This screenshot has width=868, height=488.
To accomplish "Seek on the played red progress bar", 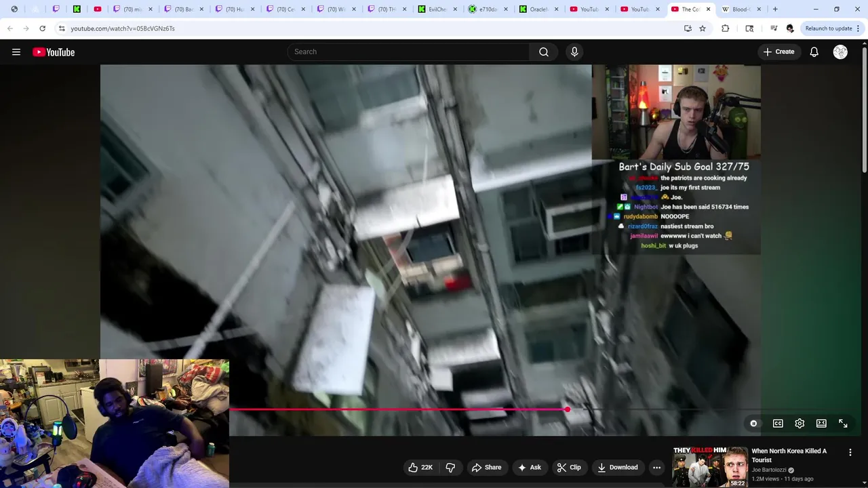I will (x=397, y=409).
